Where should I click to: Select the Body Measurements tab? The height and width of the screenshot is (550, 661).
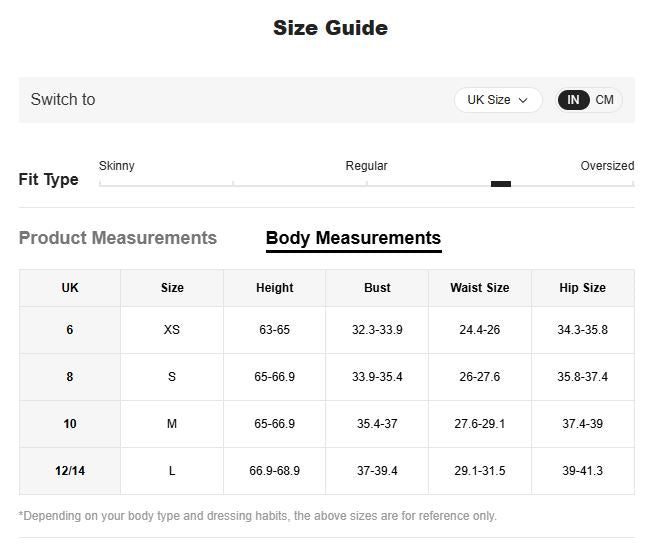coord(353,238)
